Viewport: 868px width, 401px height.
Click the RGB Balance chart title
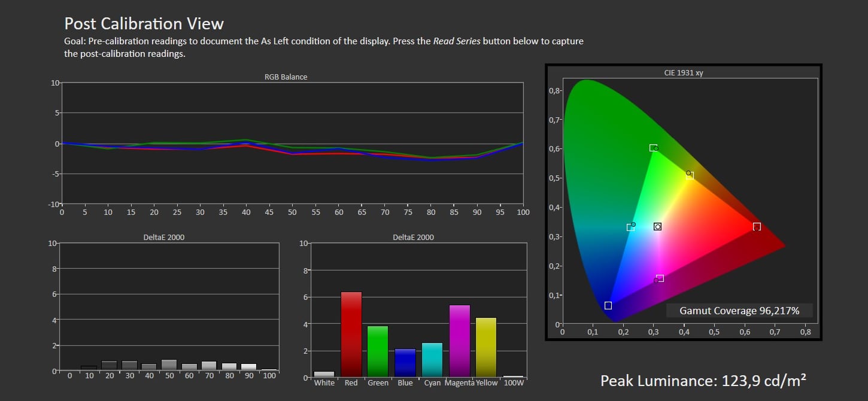286,77
